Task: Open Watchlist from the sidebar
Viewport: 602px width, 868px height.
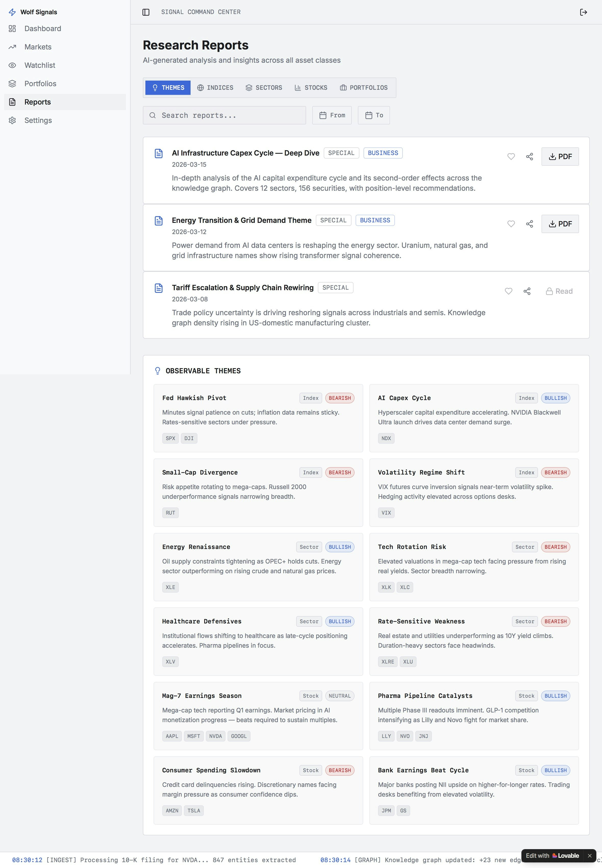Action: 40,65
